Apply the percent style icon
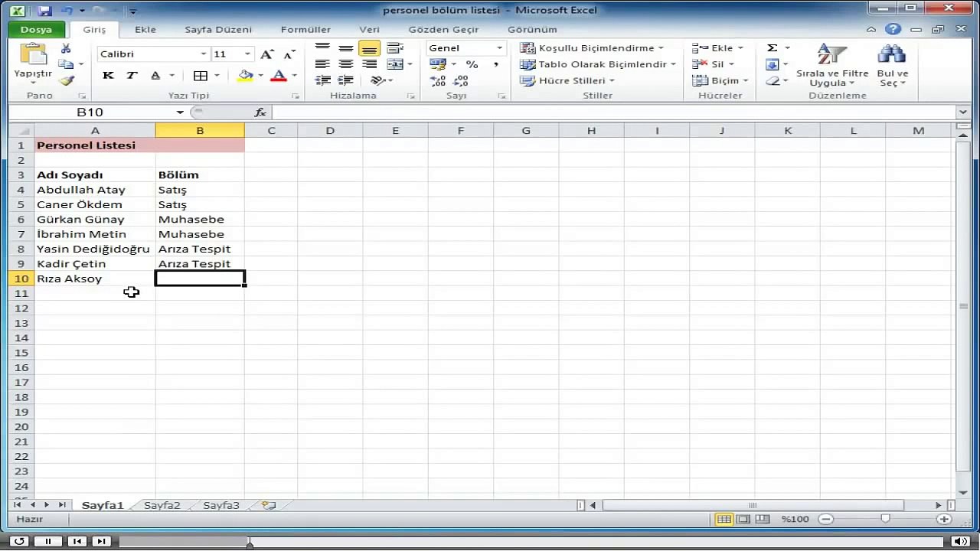This screenshot has width=980, height=551. [x=472, y=64]
